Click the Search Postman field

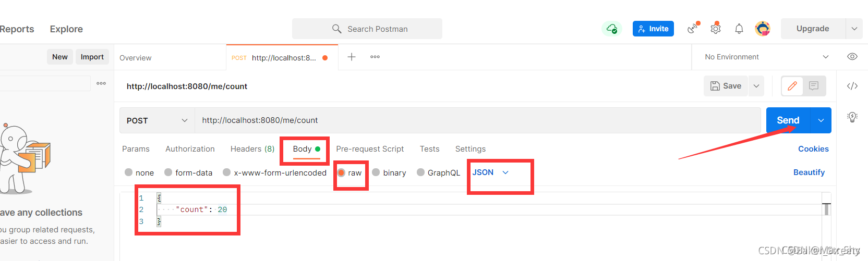[x=367, y=29]
